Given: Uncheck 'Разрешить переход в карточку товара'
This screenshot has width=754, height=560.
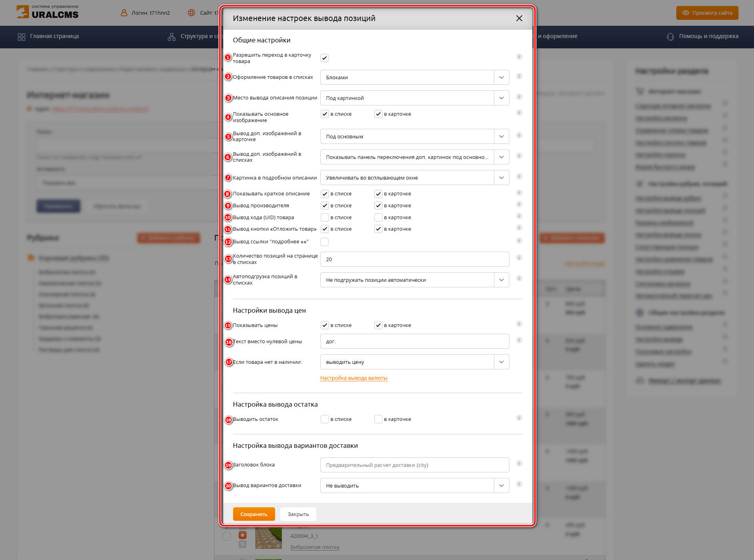Looking at the screenshot, I should click(324, 58).
